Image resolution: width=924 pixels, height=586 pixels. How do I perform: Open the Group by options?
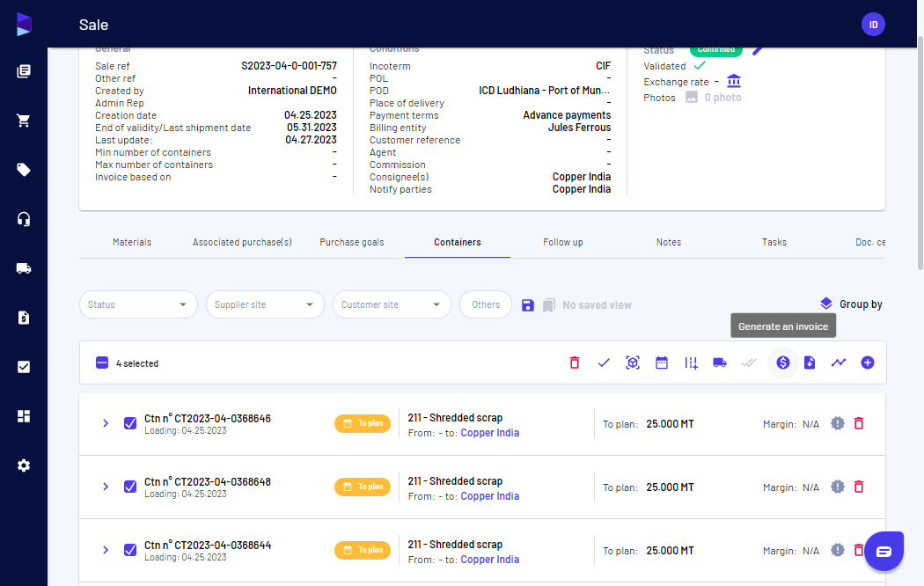tap(852, 304)
